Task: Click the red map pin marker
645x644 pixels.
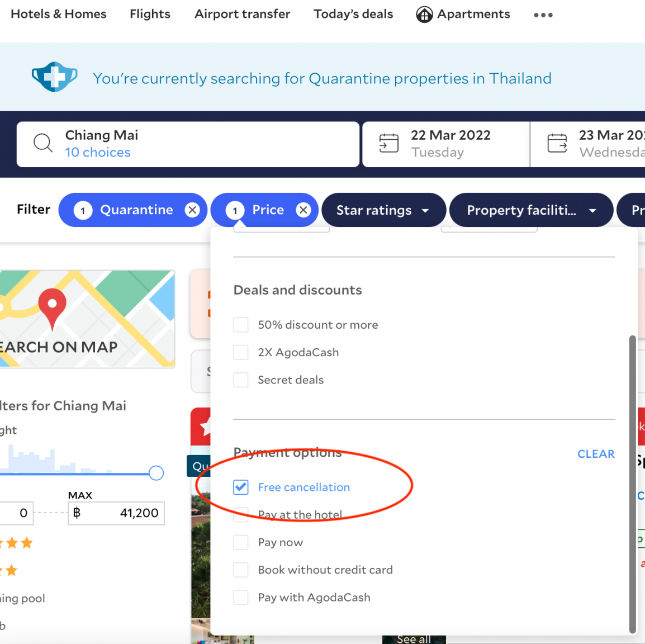Action: point(52,309)
